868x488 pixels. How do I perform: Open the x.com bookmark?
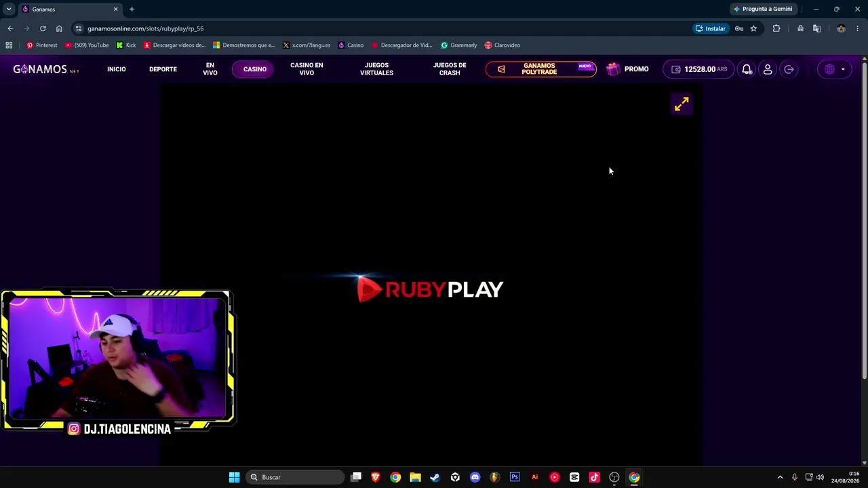coord(307,45)
